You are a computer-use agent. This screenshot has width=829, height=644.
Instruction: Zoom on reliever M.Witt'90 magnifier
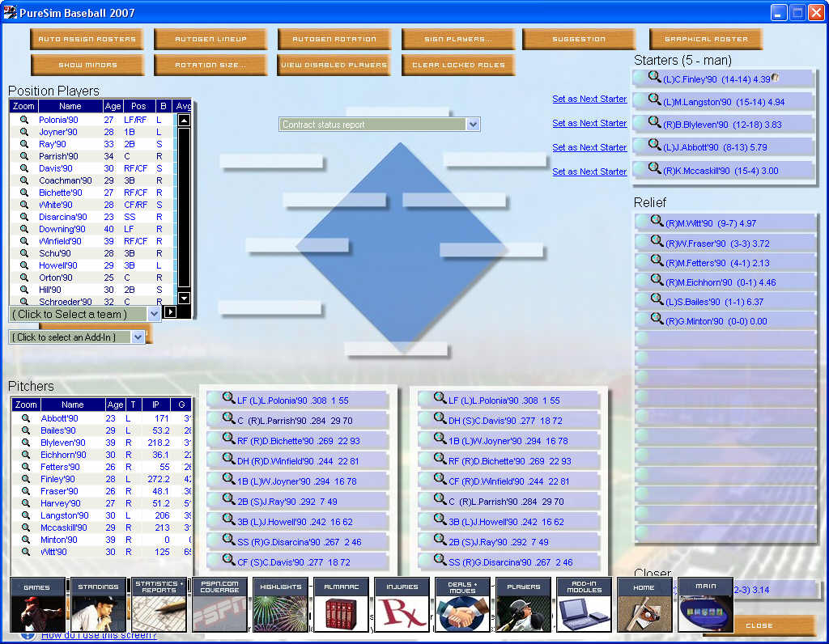tap(657, 221)
